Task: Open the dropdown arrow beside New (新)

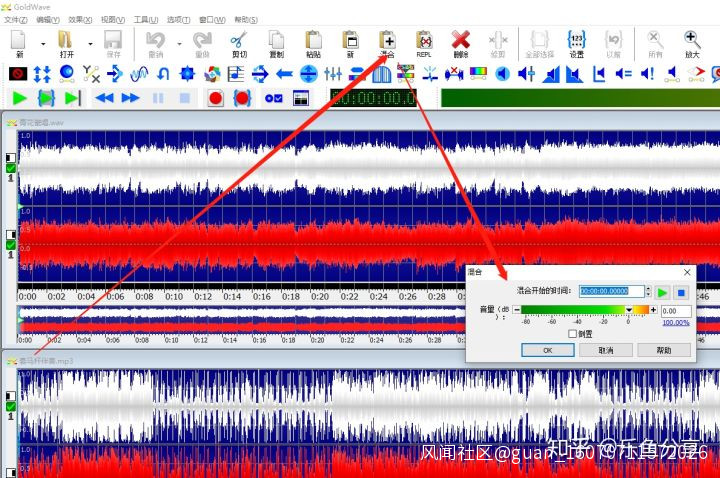Action: [x=43, y=44]
